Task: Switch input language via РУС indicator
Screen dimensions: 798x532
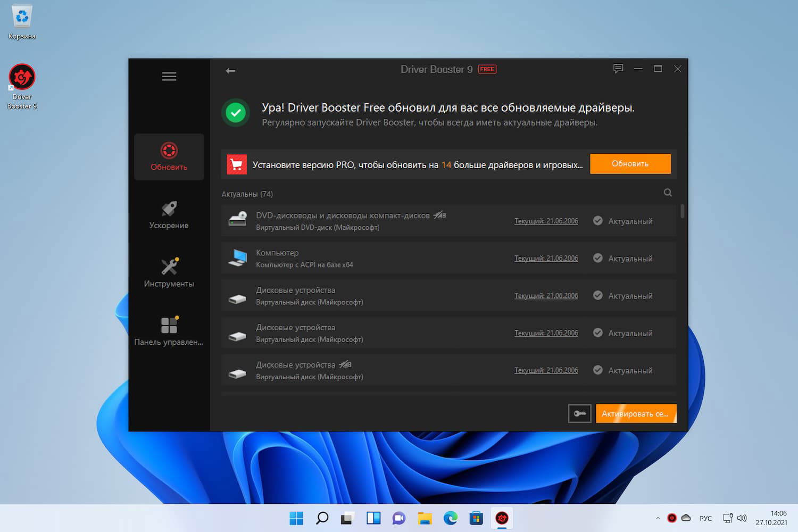Action: [705, 518]
